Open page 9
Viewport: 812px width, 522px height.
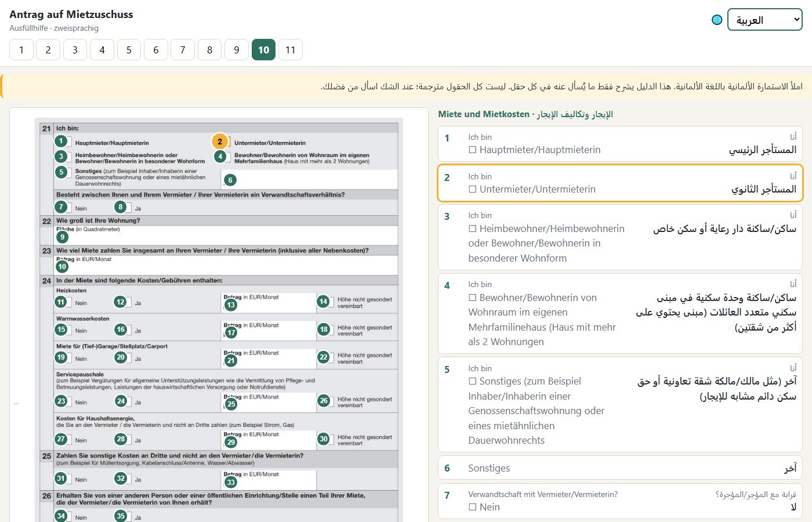[237, 50]
